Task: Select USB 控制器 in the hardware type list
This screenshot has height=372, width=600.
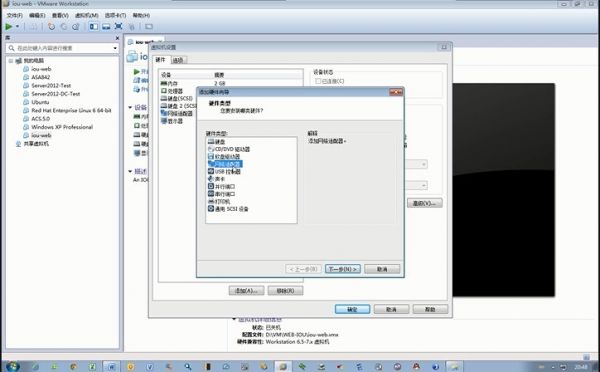Action: coord(224,171)
